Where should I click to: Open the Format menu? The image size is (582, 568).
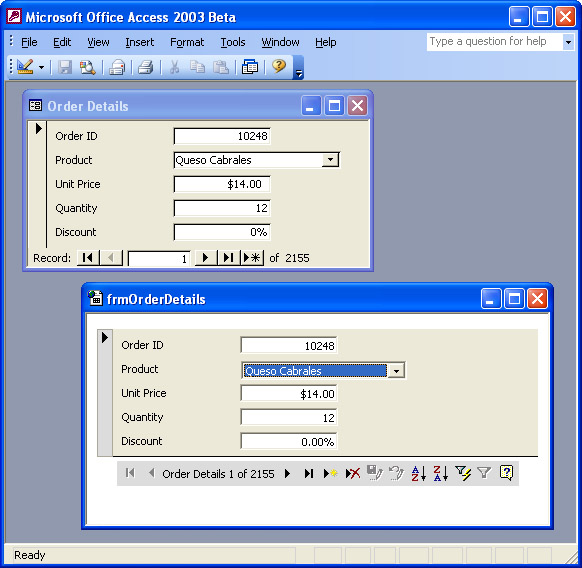click(x=187, y=42)
